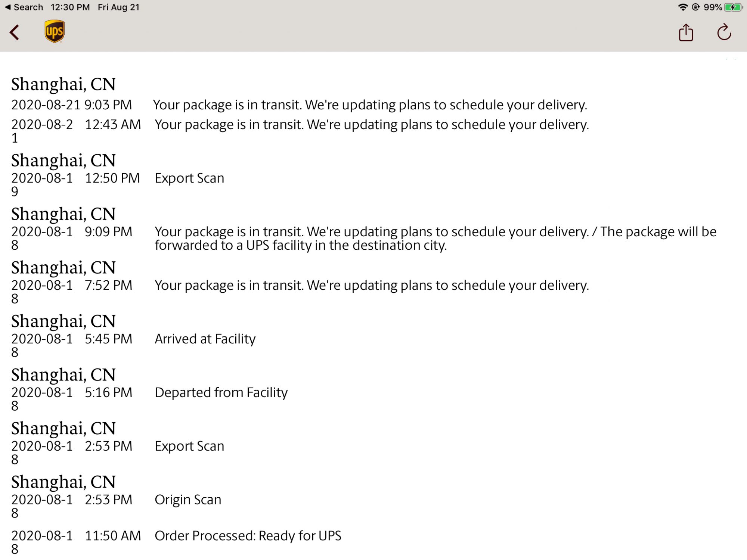Tap the status bar clock 12:30 PM
Viewport: 747px width, 560px height.
pos(70,7)
